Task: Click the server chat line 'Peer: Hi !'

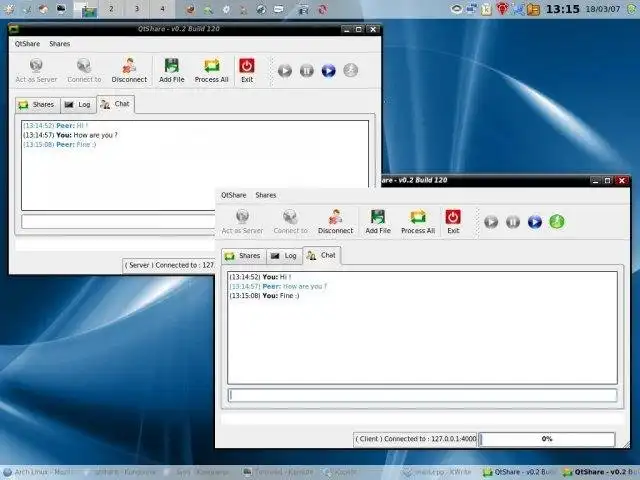Action: click(55, 126)
